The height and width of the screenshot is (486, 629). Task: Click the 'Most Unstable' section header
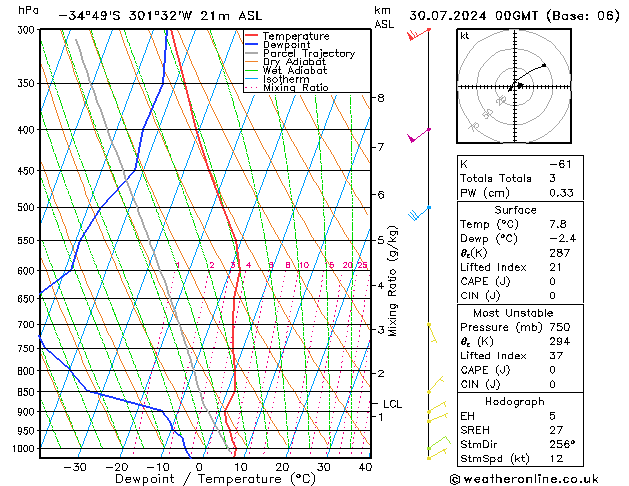point(514,312)
